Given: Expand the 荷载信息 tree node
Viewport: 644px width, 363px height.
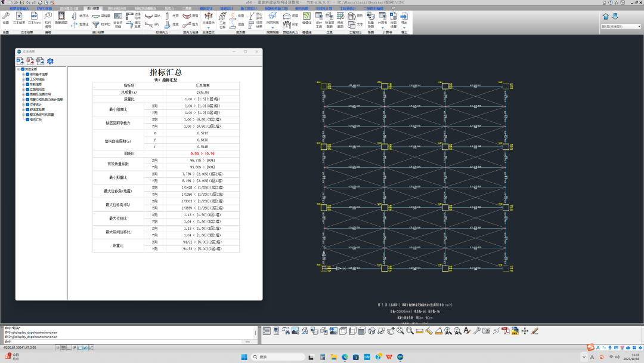Looking at the screenshot, I should coord(23,84).
